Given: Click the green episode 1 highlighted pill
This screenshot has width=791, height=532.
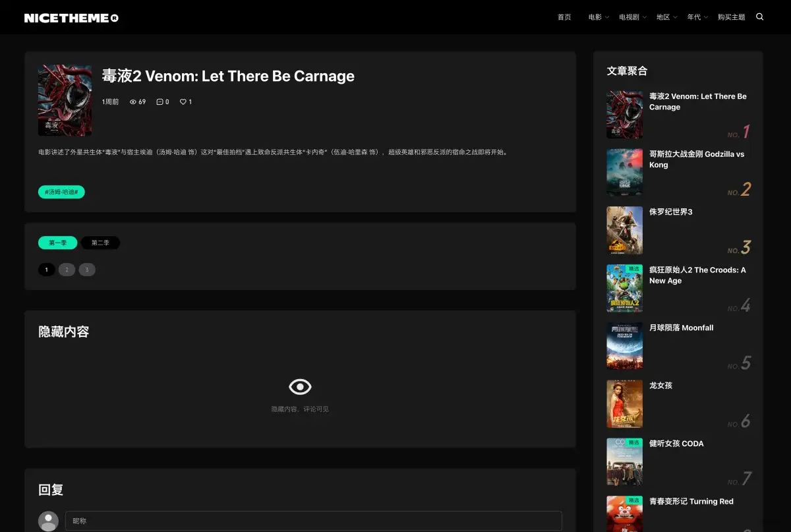Looking at the screenshot, I should [46, 269].
